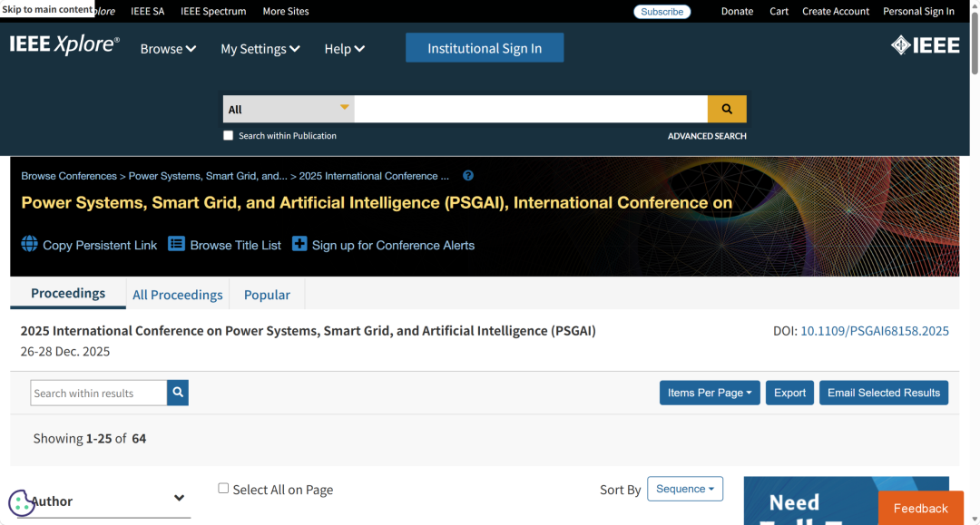Open the Items Per Page dropdown
This screenshot has height=525, width=980.
coord(710,393)
